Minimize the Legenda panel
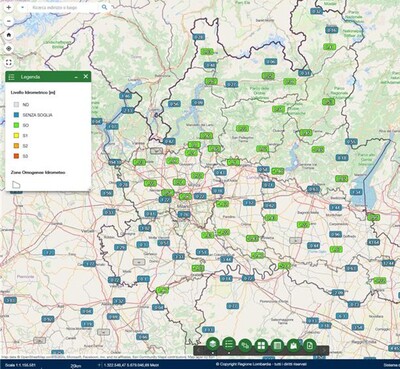Screen dimensions: 400x369 click(76, 77)
